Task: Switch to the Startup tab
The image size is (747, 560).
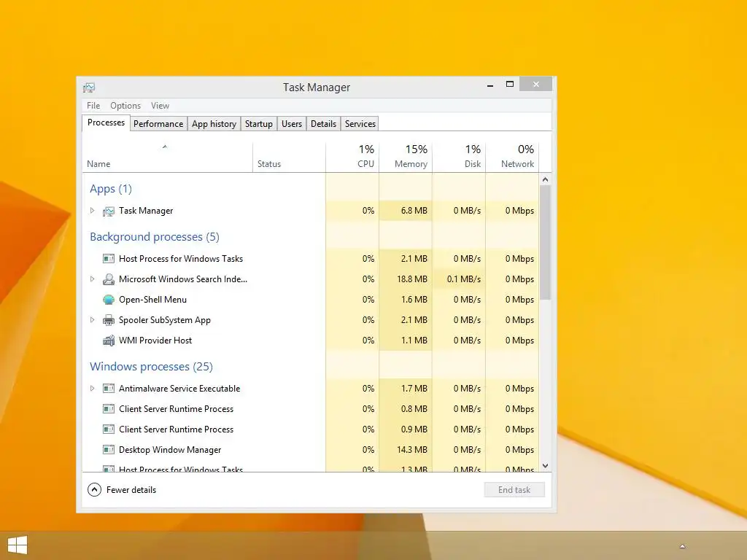Action: point(259,124)
